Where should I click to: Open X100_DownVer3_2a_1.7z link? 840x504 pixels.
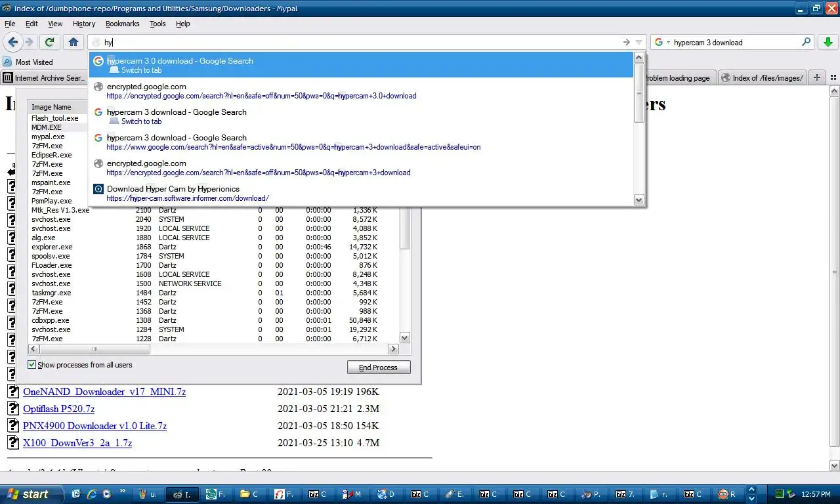click(x=77, y=443)
